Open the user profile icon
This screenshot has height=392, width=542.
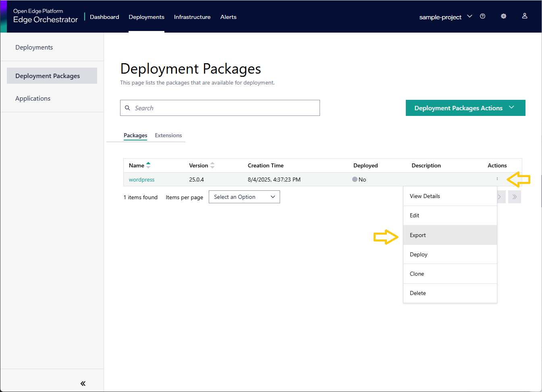(524, 16)
